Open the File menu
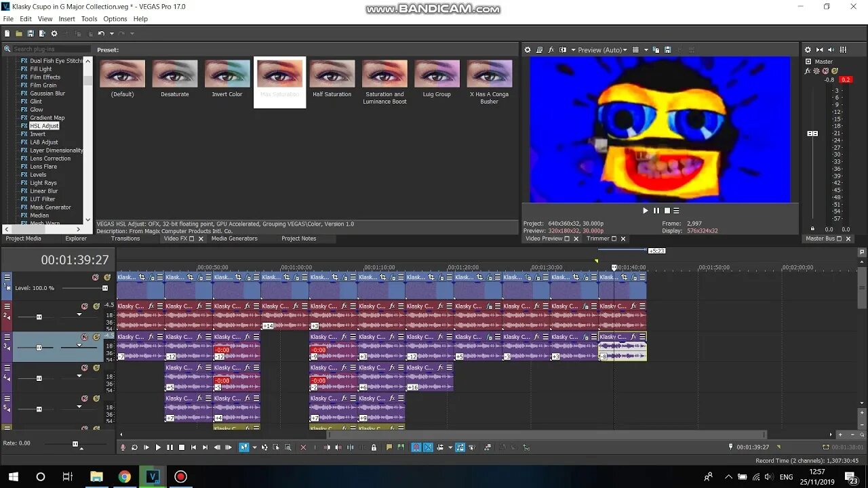Image resolution: width=868 pixels, height=488 pixels. click(x=8, y=19)
